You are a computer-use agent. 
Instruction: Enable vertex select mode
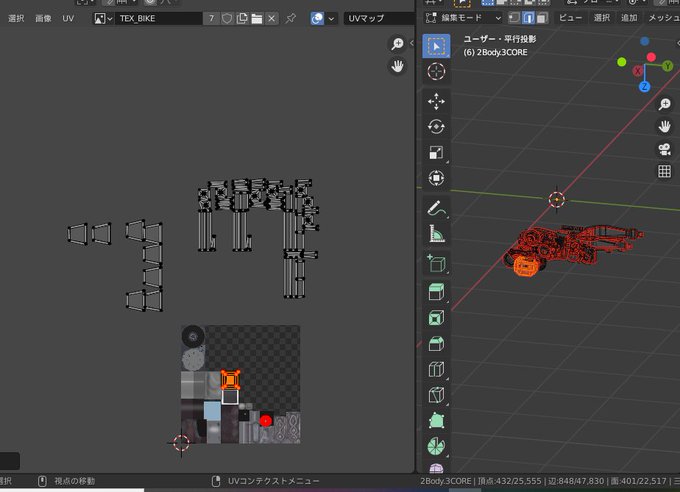[514, 18]
